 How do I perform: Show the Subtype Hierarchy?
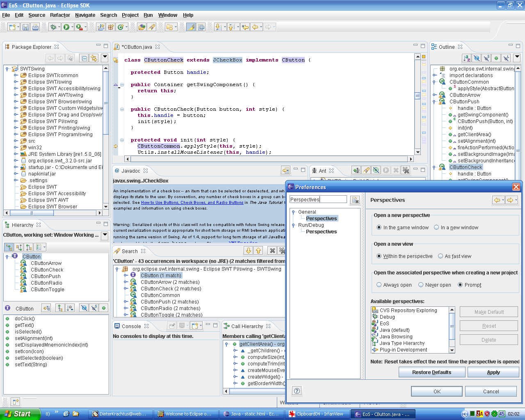tap(29, 247)
